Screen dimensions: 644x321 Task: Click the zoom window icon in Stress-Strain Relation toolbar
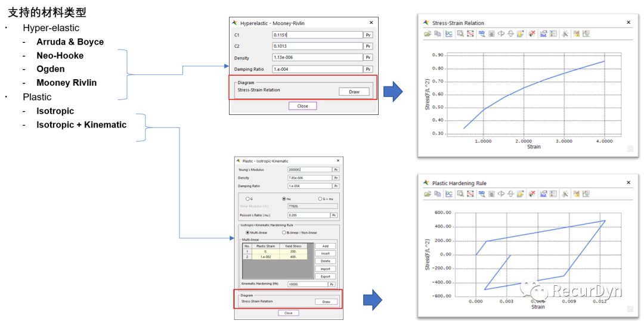(460, 34)
